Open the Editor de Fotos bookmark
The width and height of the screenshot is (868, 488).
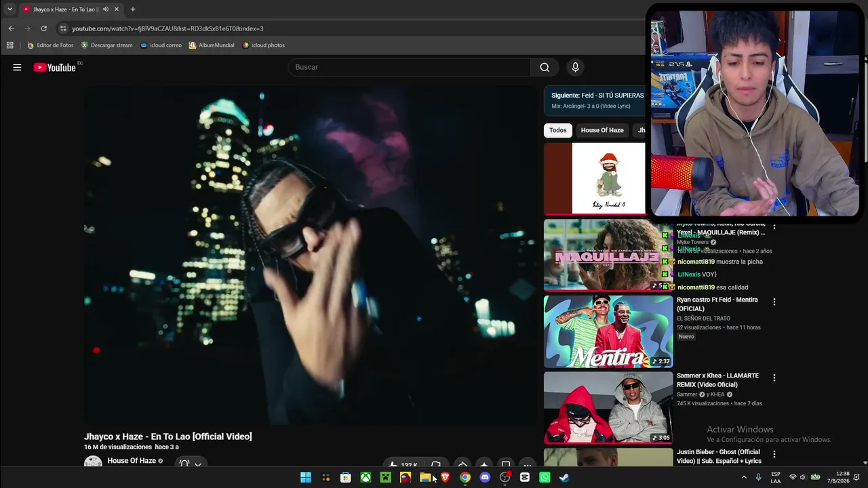[x=50, y=45]
